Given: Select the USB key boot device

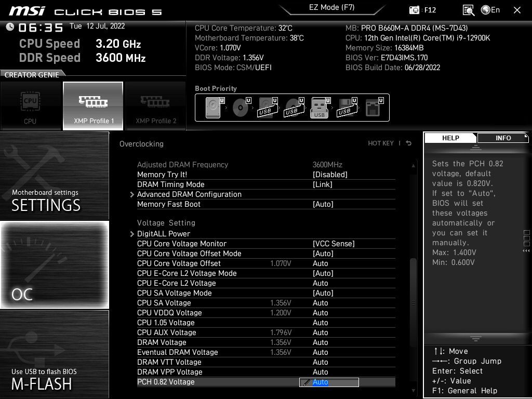Looking at the screenshot, I should [320, 108].
